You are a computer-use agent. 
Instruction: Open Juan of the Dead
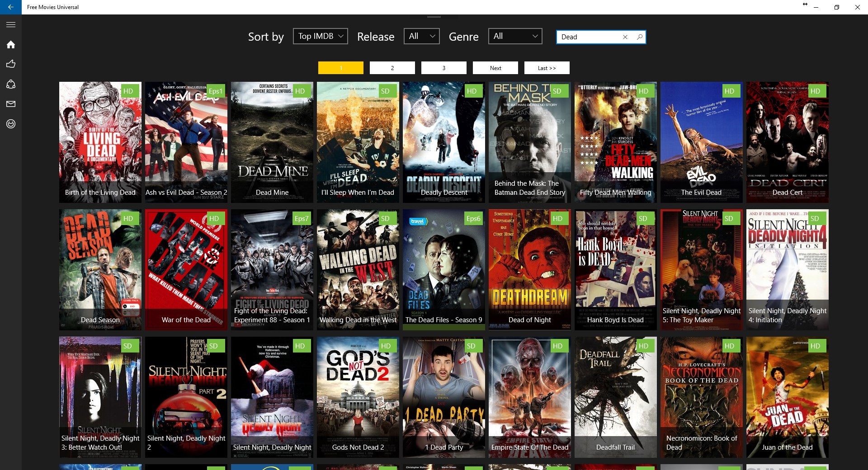click(788, 397)
